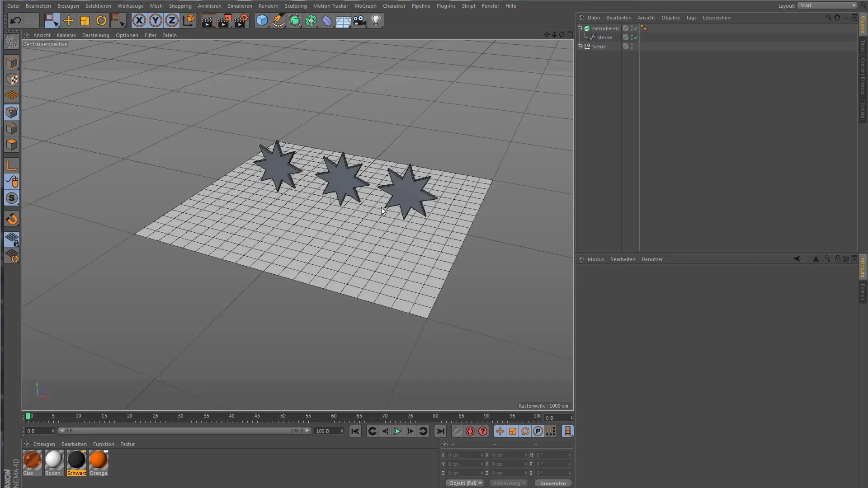Select the Move tool
This screenshot has width=868, height=488.
tap(69, 20)
